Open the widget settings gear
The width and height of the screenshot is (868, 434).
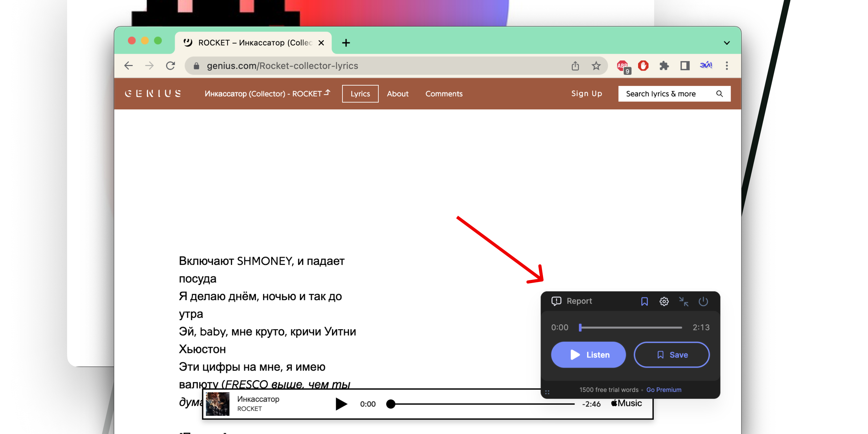click(x=664, y=301)
